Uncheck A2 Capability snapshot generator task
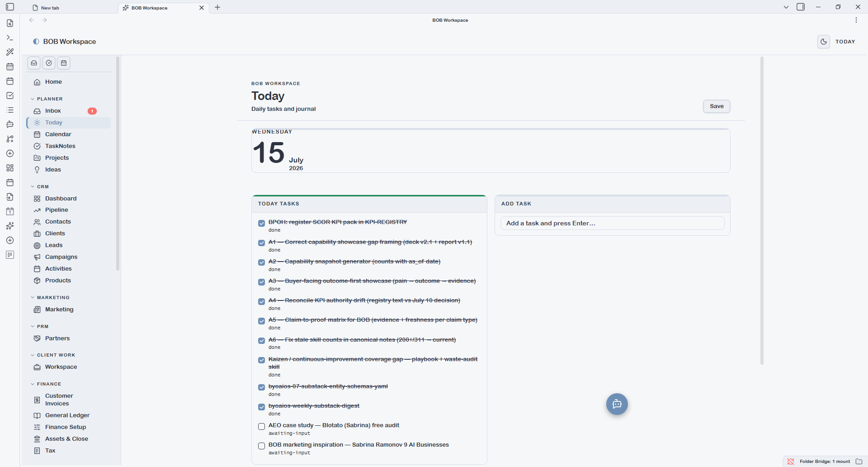Screen dimensions: 868x467 (261, 262)
